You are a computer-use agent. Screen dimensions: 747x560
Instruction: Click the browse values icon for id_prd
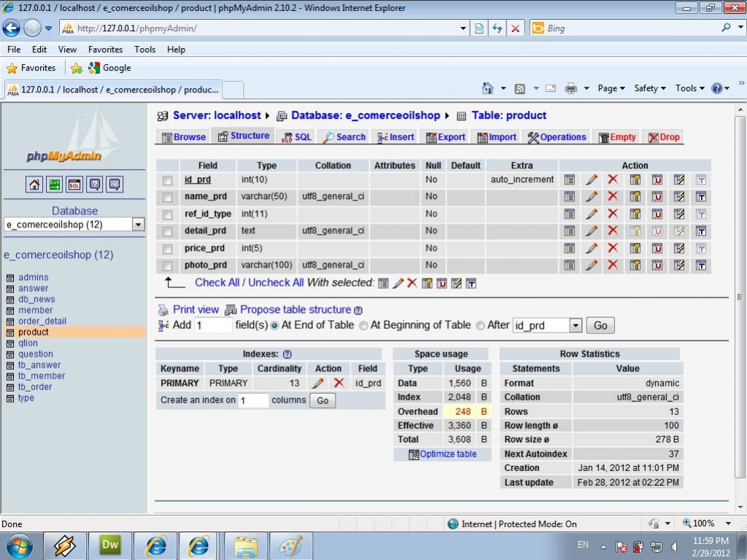click(570, 179)
